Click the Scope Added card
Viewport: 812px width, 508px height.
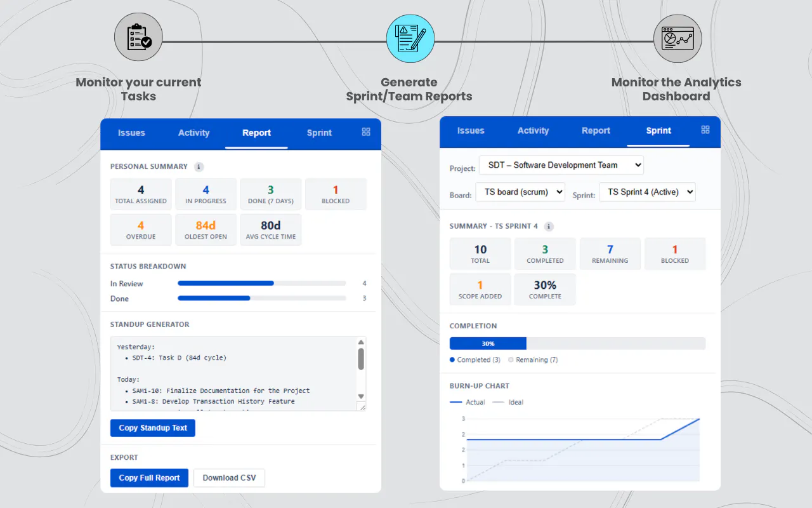click(x=480, y=290)
